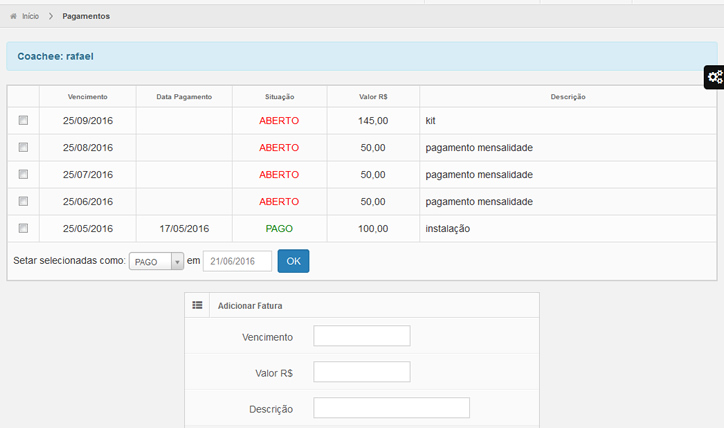Open the settings gears panel icon
The image size is (724, 428).
pyautogui.click(x=714, y=77)
